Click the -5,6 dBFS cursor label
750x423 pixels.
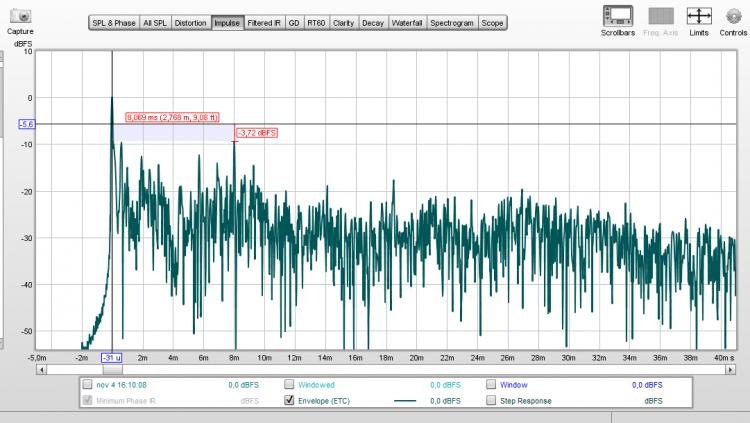click(26, 124)
